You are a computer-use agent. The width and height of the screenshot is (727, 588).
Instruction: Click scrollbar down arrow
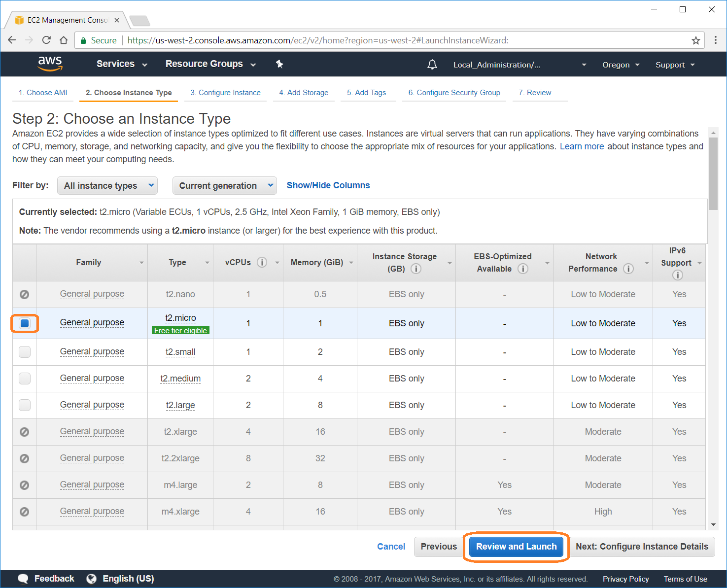tap(713, 525)
